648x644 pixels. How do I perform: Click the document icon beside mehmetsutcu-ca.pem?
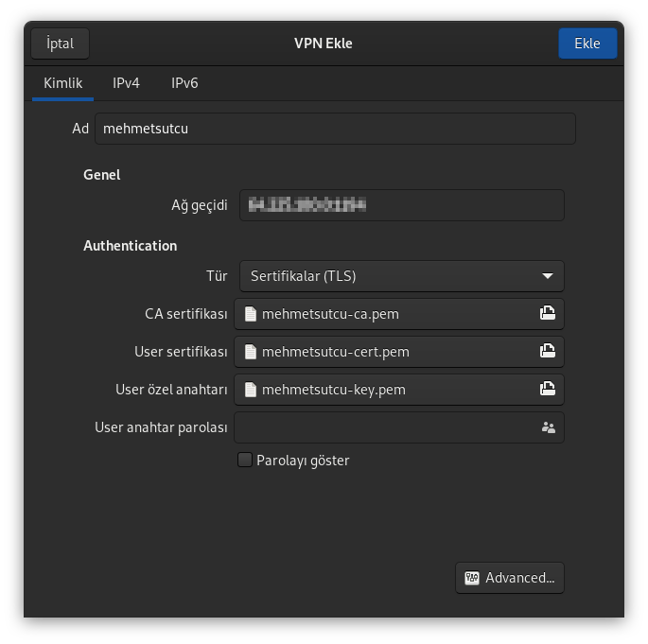(x=251, y=314)
